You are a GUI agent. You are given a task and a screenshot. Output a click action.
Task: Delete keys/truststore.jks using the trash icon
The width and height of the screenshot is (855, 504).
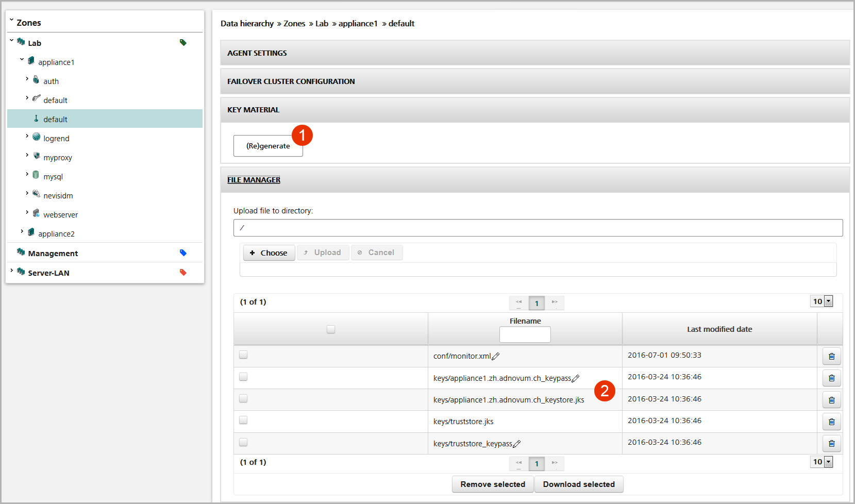tap(831, 422)
